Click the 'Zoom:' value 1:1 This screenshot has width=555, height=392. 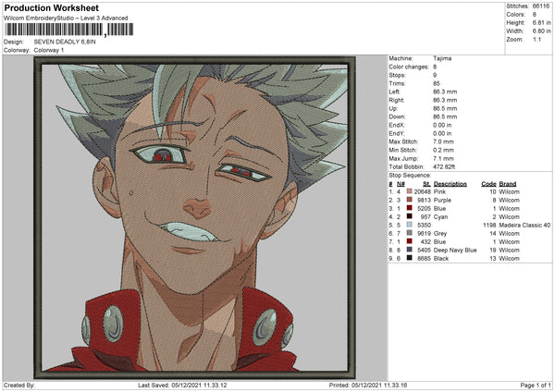coord(536,39)
